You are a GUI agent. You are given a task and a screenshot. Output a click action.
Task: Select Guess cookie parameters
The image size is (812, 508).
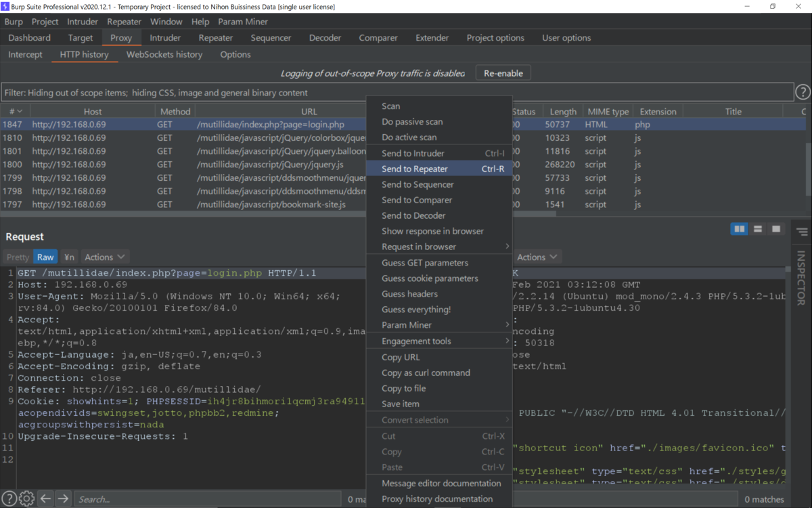[x=438, y=278]
